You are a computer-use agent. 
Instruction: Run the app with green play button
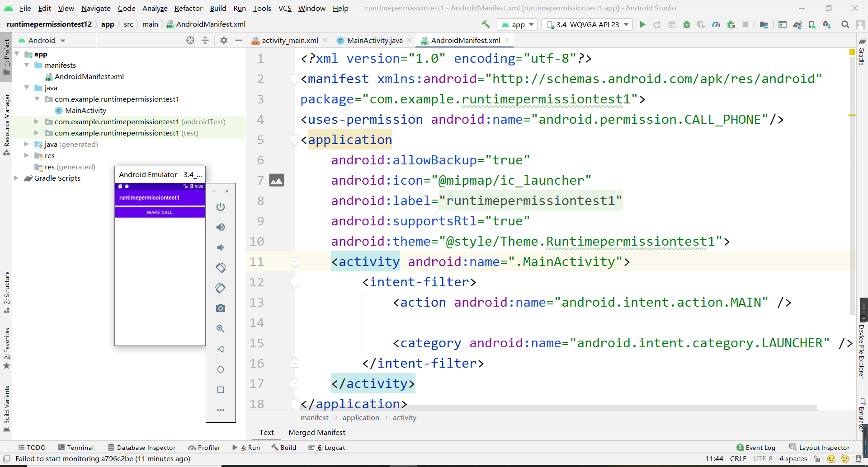(642, 24)
